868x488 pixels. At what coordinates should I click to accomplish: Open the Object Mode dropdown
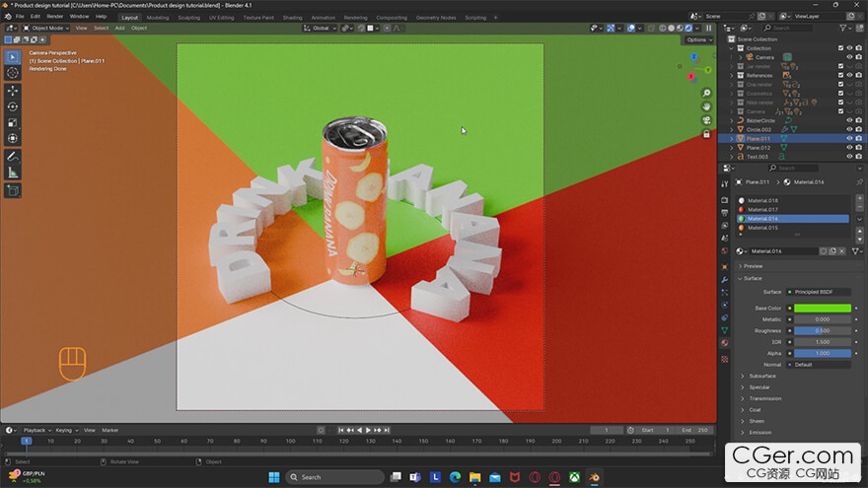pos(46,28)
